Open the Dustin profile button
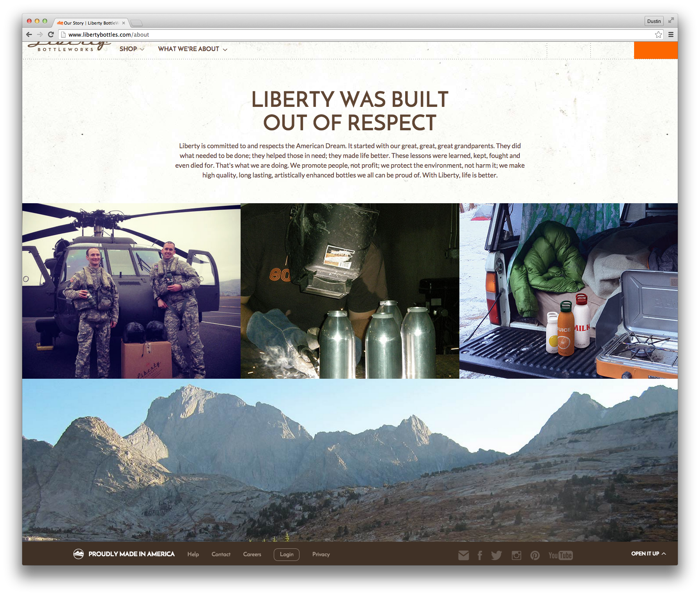 pyautogui.click(x=654, y=21)
